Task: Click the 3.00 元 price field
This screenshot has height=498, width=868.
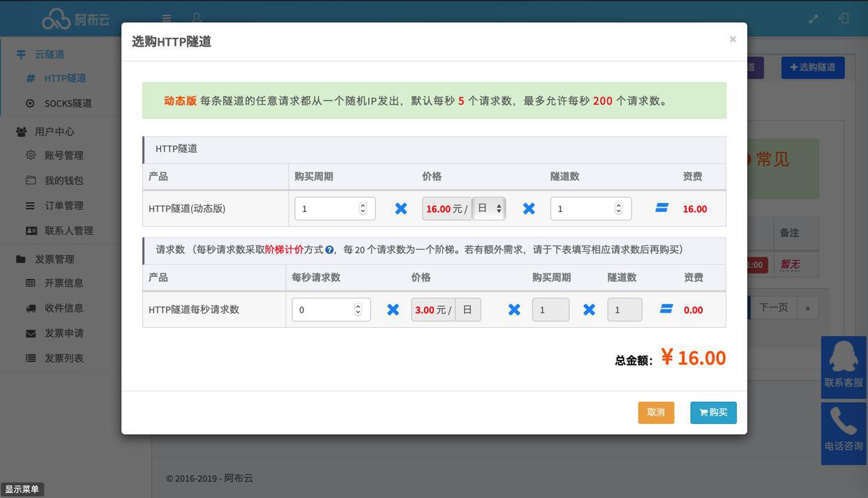Action: click(433, 310)
